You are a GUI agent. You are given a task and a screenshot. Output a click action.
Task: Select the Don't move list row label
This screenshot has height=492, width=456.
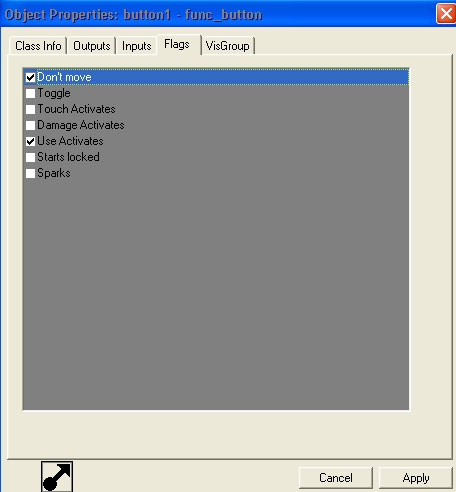[x=64, y=77]
